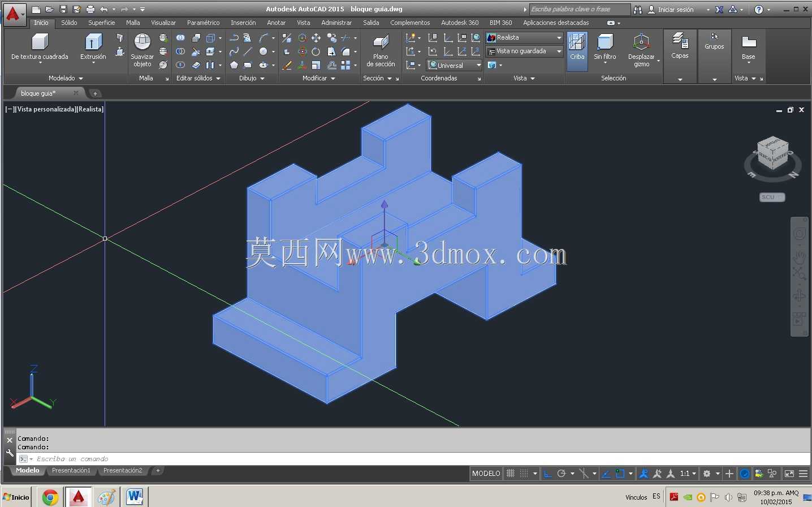The image size is (812, 507).
Task: Click the new drawing tab plus button
Action: point(95,93)
